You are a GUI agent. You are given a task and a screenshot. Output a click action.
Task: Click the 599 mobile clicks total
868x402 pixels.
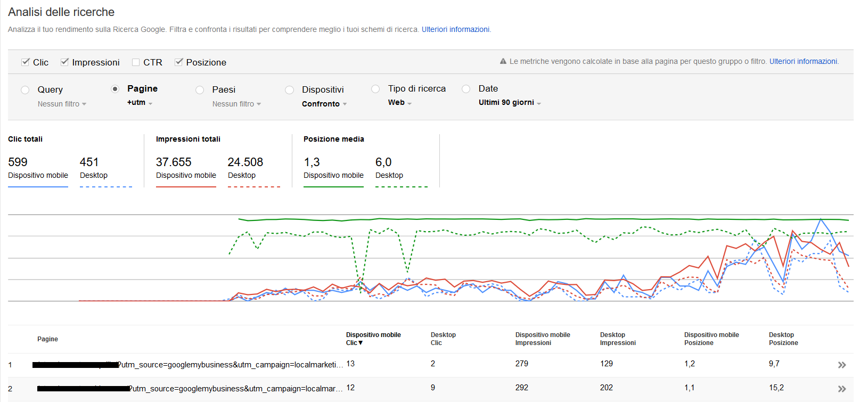click(18, 162)
